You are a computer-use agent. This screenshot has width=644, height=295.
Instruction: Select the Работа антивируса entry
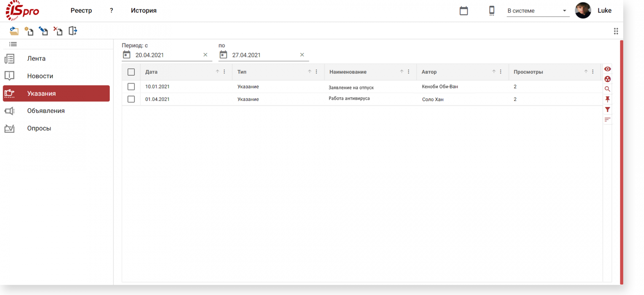click(349, 98)
